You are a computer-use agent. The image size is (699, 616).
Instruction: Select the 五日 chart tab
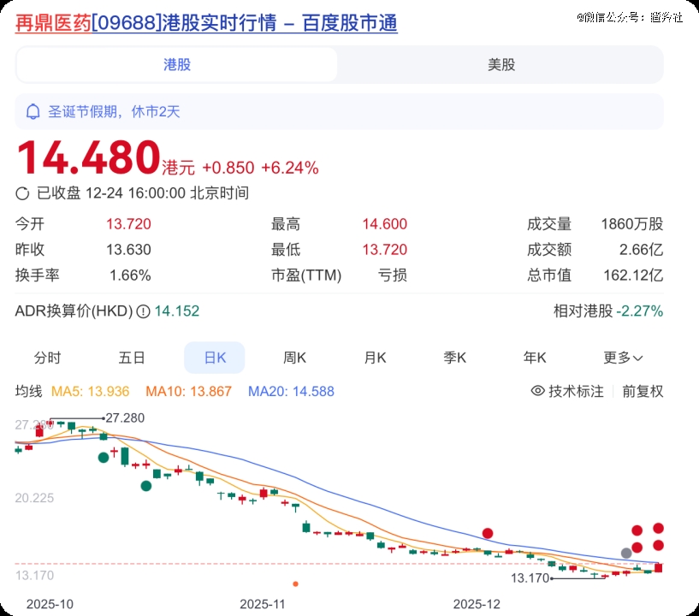point(132,358)
